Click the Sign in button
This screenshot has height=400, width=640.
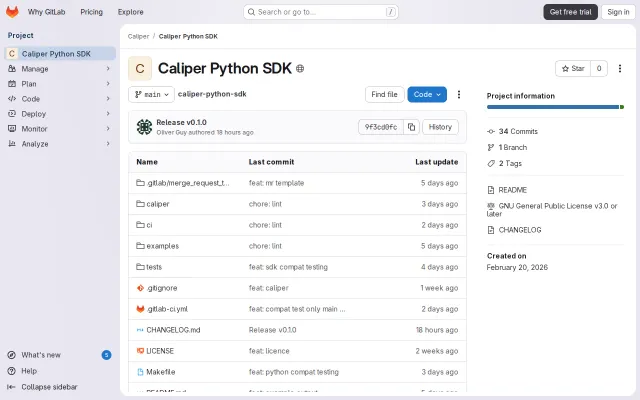tap(618, 12)
